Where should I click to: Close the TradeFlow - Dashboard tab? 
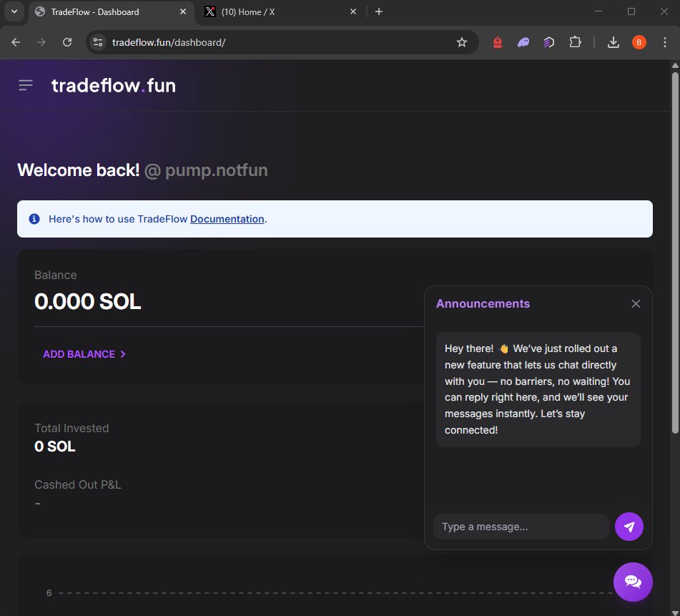coord(183,11)
